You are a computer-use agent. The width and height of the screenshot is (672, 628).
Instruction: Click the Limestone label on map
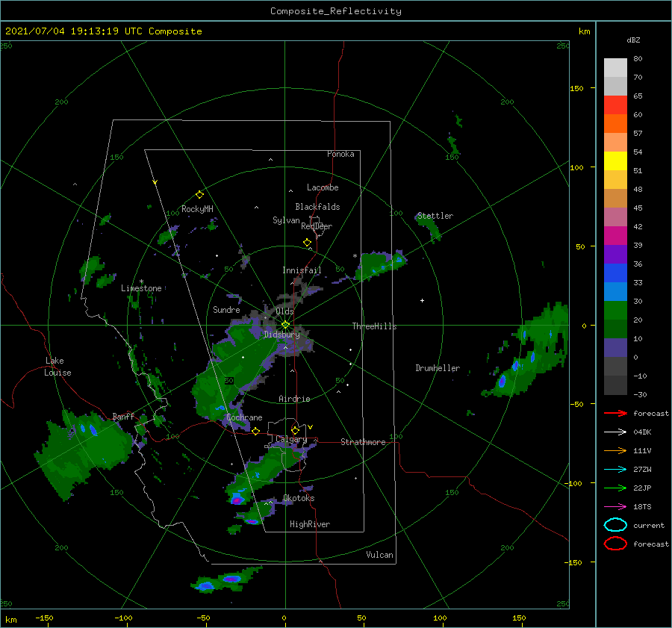[x=141, y=288]
